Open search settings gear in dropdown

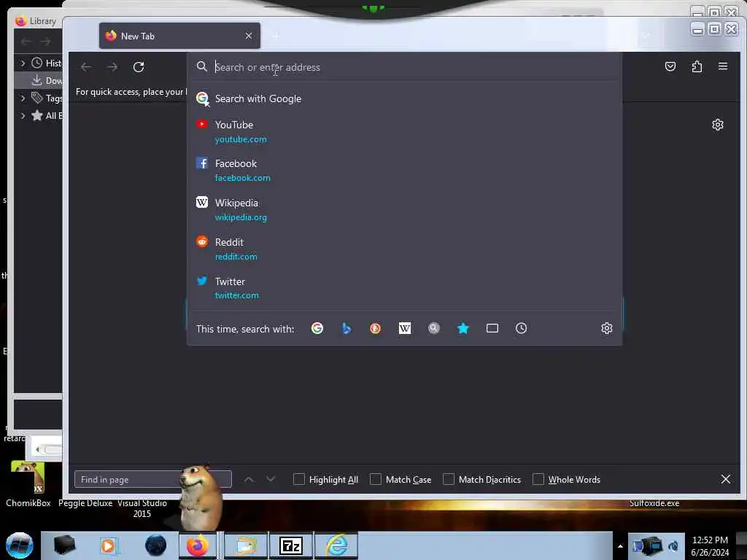(606, 328)
